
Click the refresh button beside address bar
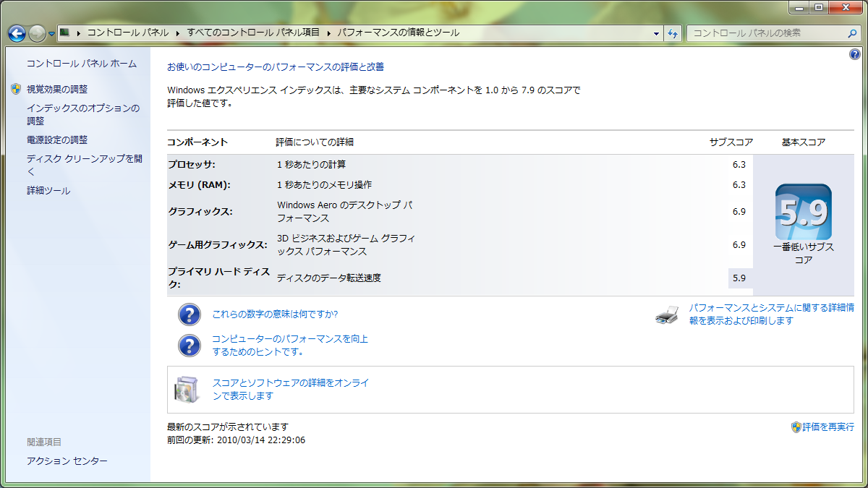673,33
